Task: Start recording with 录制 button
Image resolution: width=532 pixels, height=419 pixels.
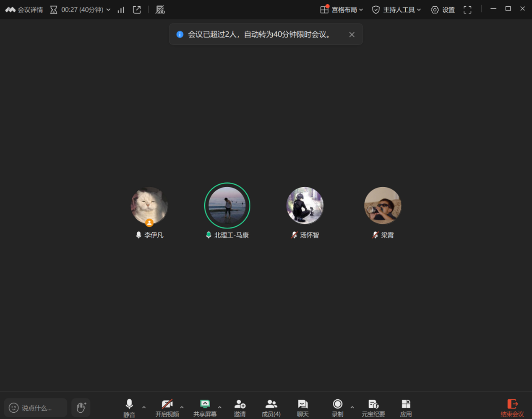Action: coord(337,408)
